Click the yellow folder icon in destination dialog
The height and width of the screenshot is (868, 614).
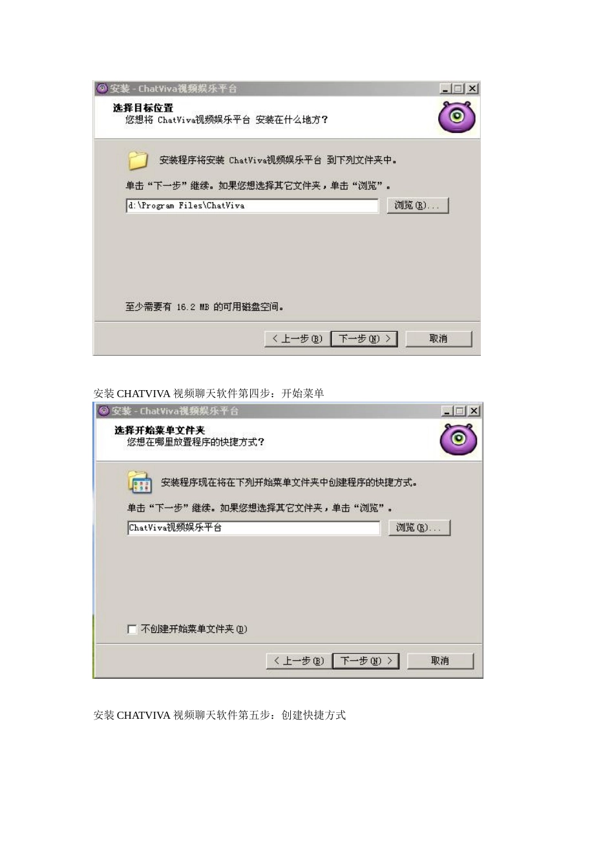pos(138,160)
